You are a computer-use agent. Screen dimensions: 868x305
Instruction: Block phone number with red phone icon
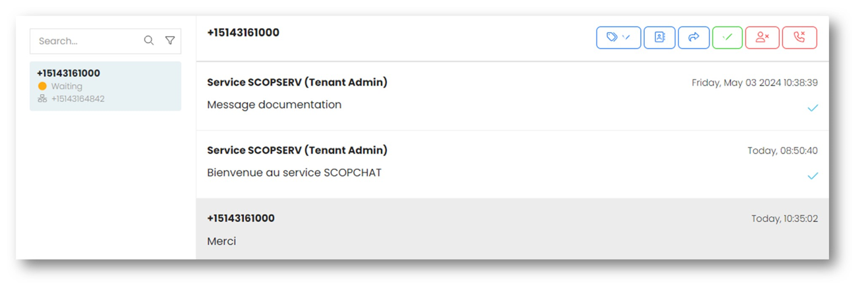(799, 38)
